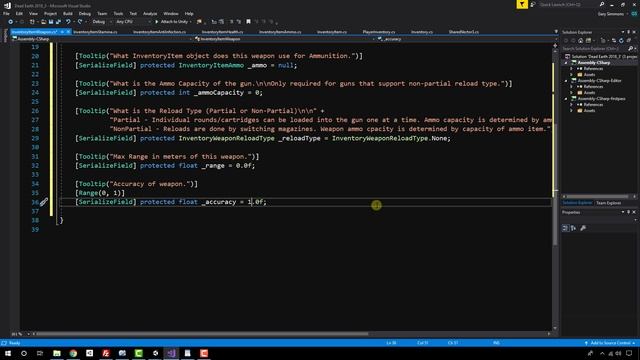This screenshot has width=640, height=360.
Task: Click the editor horizontal scrollbar
Action: pos(202,334)
